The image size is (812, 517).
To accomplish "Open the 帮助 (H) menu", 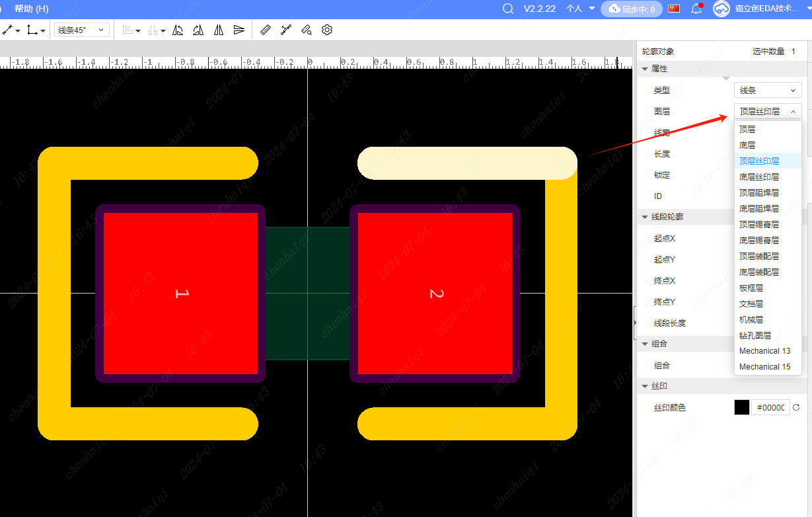I will 31,9.
